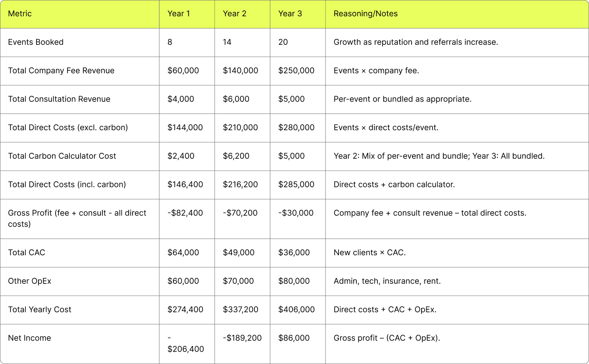The width and height of the screenshot is (589, 364).
Task: Select the Year 3 column header
Action: tap(290, 14)
